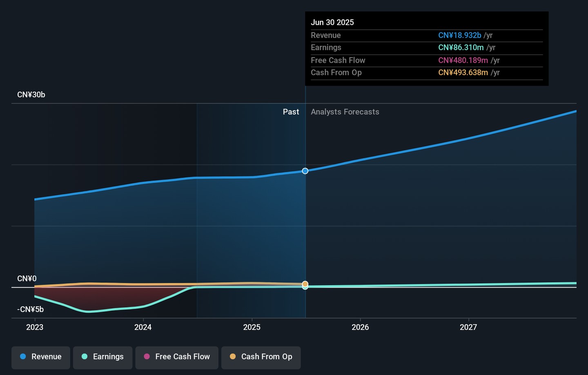The height and width of the screenshot is (375, 588).
Task: Click the Cash From Op value CN¥493.638m
Action: click(463, 73)
